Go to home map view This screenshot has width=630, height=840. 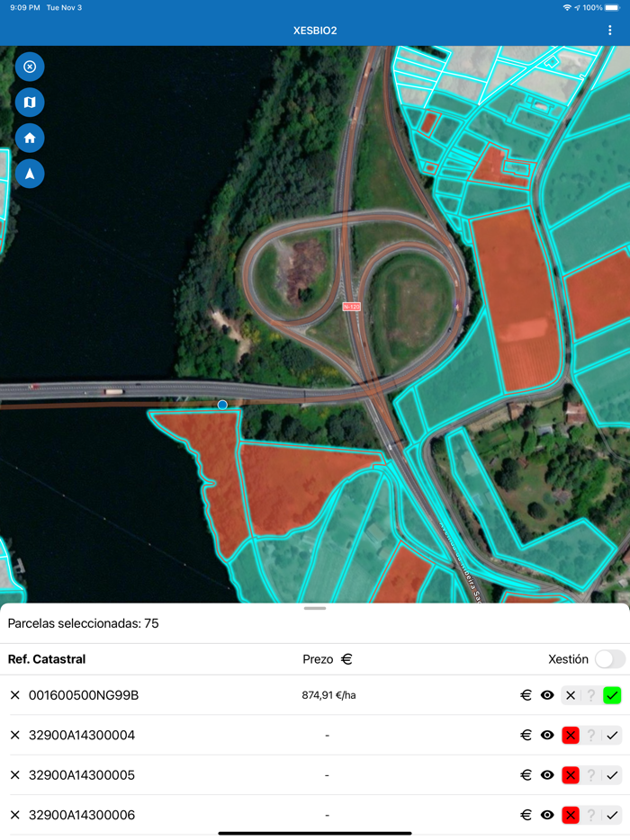pos(30,139)
